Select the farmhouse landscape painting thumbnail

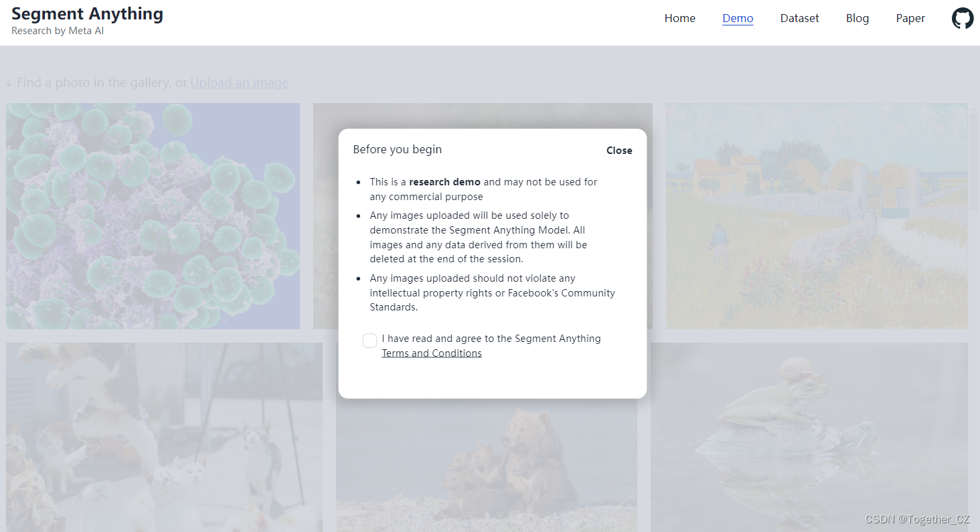tap(817, 215)
